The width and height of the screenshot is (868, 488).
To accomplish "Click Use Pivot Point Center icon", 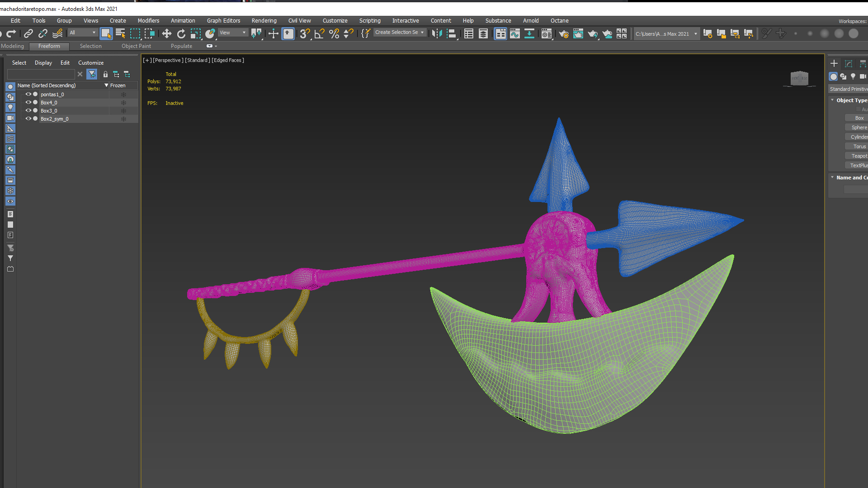I will (256, 33).
